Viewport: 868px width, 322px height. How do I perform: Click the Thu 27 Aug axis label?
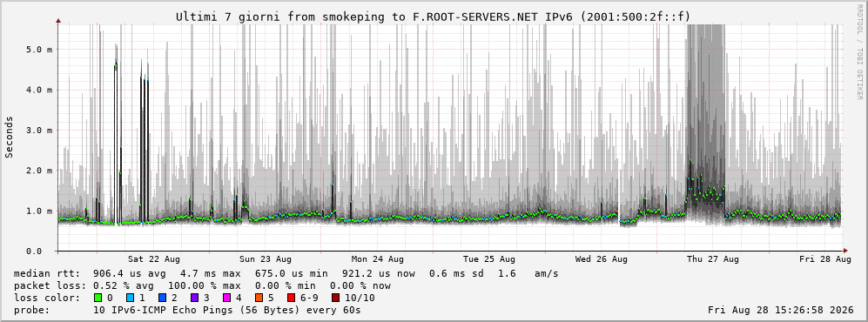pos(713,259)
